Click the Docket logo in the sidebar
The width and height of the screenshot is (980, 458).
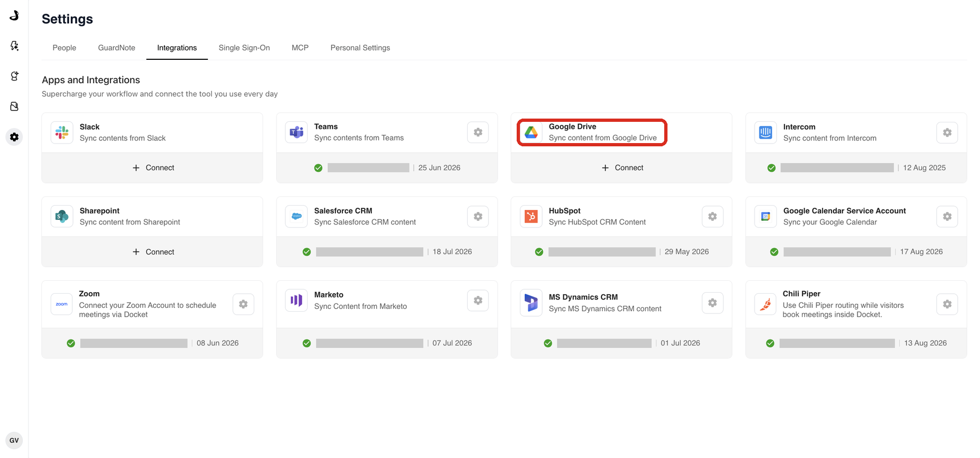coord(14,15)
